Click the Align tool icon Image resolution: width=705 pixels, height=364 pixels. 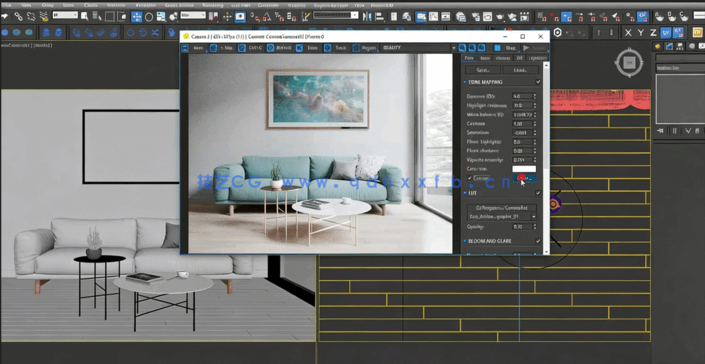pyautogui.click(x=379, y=17)
